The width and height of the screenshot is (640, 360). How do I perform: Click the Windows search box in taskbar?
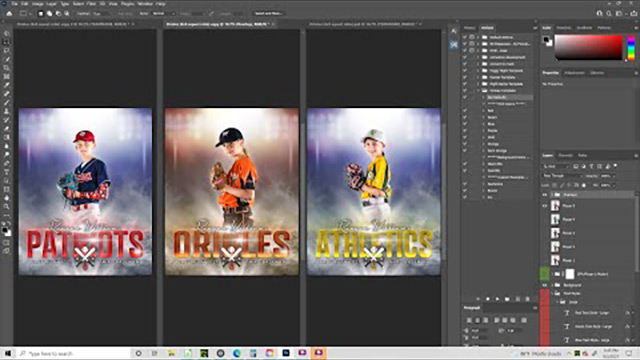(73, 353)
